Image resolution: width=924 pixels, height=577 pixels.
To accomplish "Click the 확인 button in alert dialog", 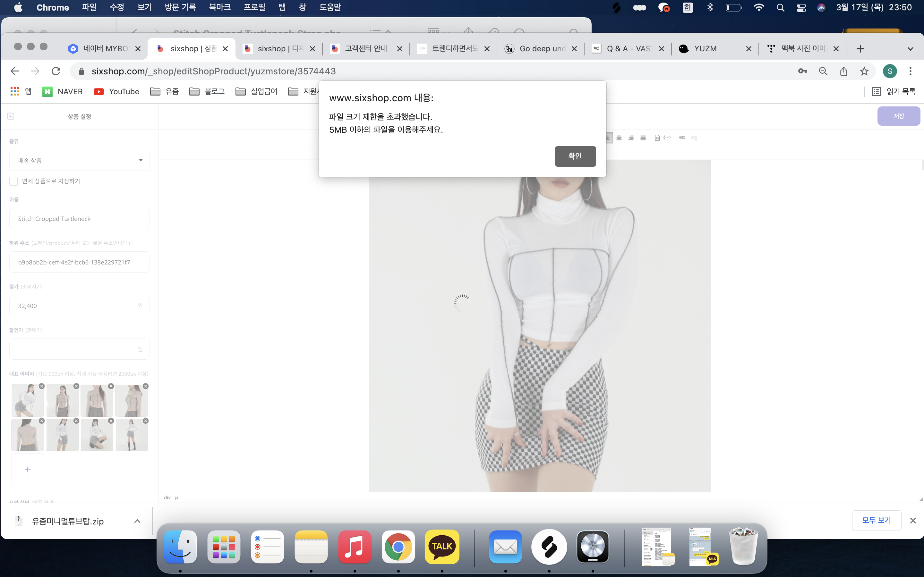I will 575,156.
